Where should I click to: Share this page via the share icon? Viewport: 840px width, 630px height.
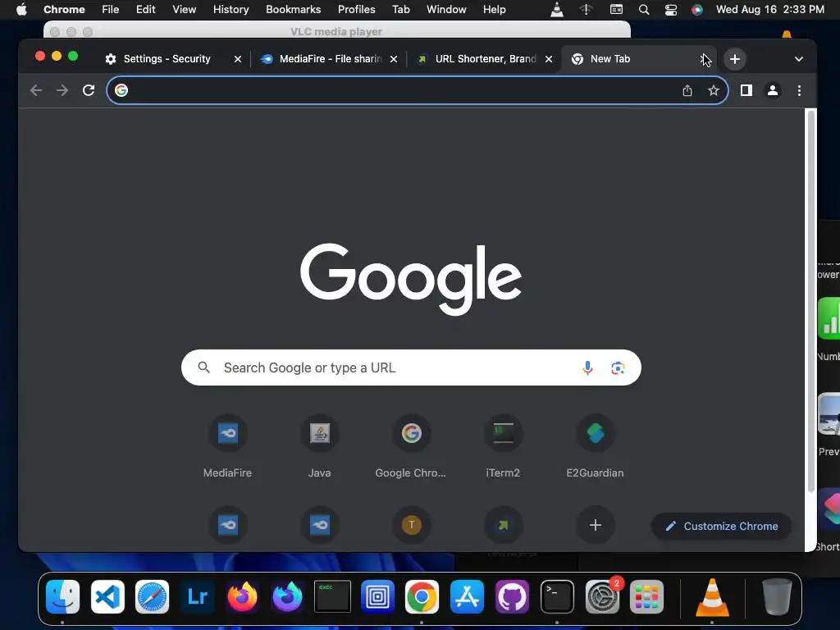coord(687,90)
